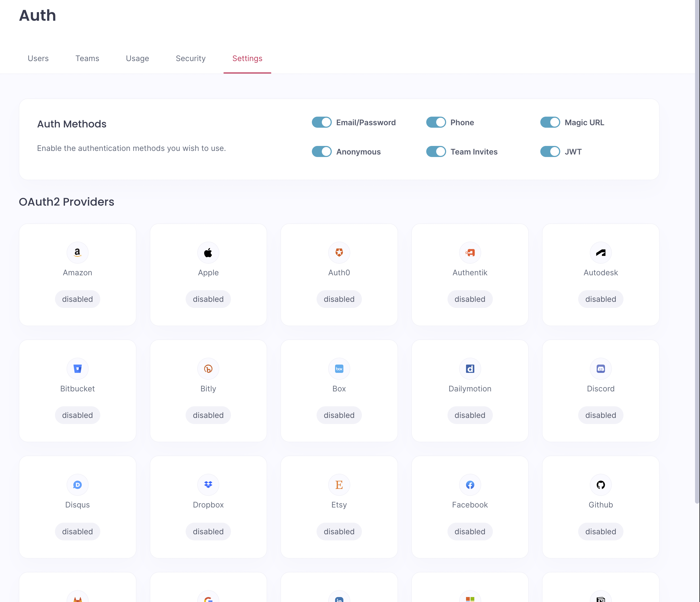Switch to the Users tab
Image resolution: width=700 pixels, height=602 pixels.
pyautogui.click(x=38, y=59)
